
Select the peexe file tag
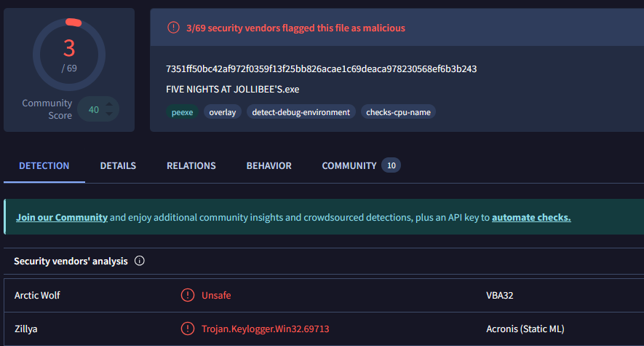click(182, 112)
